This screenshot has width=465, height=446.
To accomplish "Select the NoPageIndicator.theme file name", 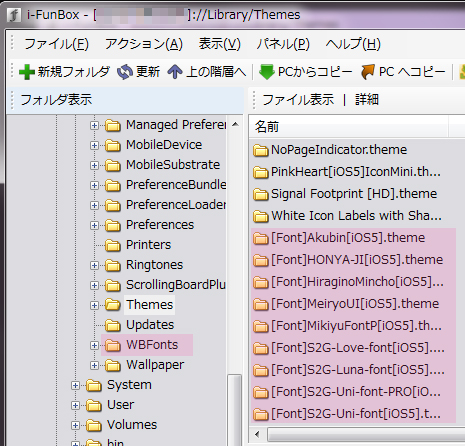I will point(339,150).
